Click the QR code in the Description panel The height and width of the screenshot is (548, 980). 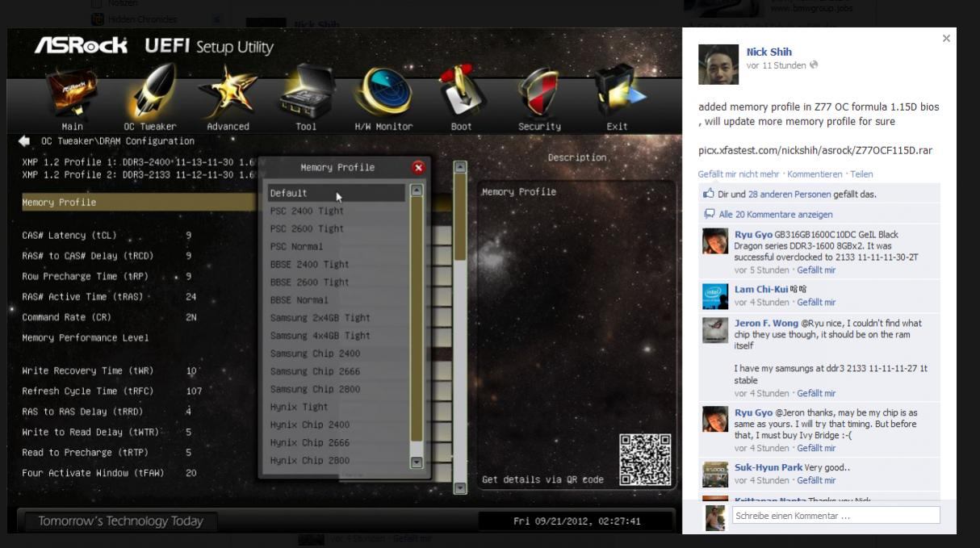[645, 459]
